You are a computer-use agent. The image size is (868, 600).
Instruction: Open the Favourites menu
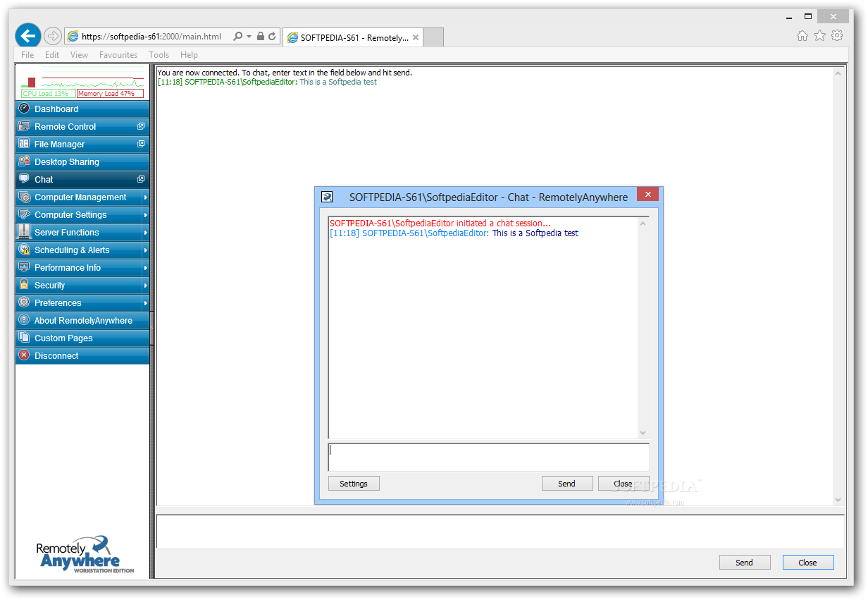118,54
